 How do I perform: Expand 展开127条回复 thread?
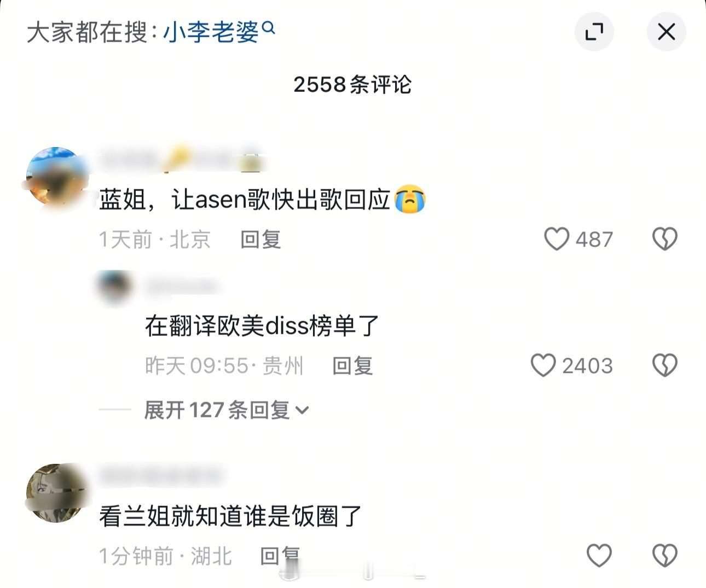[226, 410]
